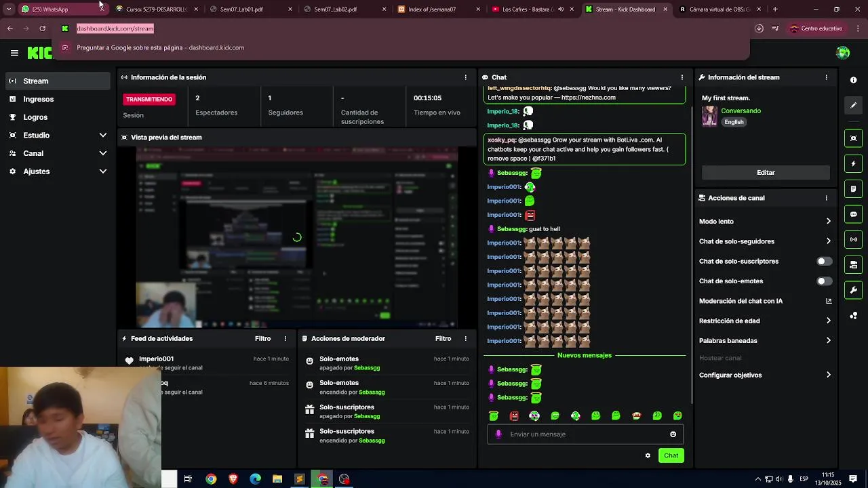This screenshot has width=868, height=488.
Task: Click the Enviar un mensaje input field
Action: [585, 434]
